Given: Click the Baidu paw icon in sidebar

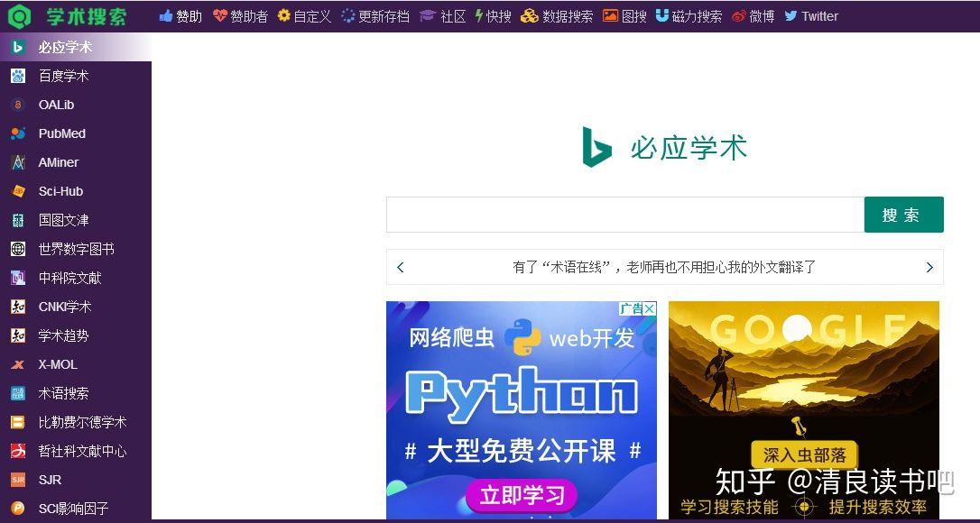Looking at the screenshot, I should coord(18,77).
